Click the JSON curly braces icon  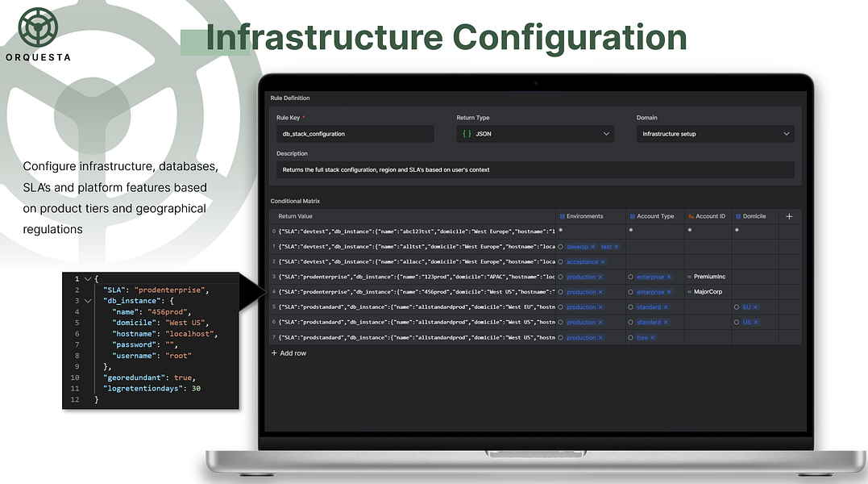coord(467,133)
